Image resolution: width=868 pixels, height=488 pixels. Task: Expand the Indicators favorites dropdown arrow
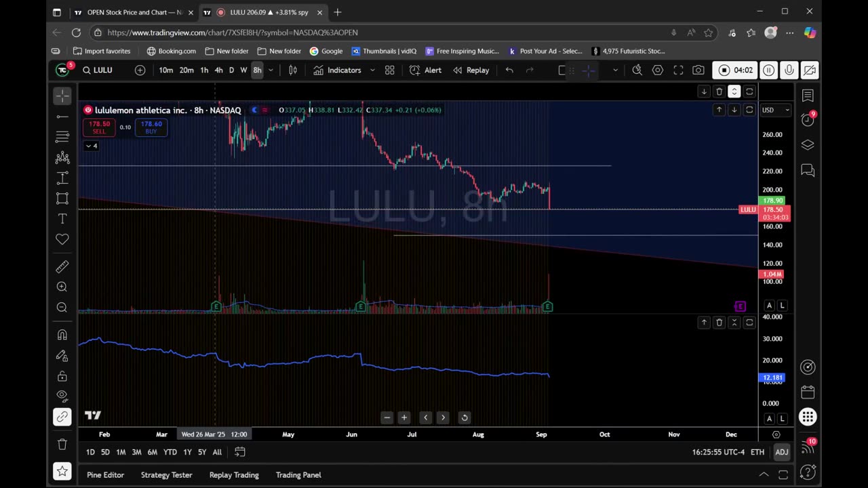[372, 70]
